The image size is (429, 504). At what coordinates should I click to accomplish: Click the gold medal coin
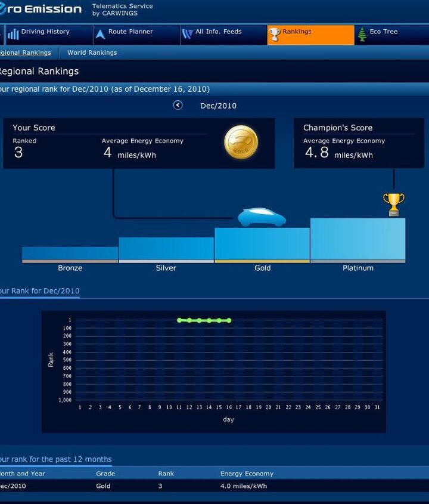pos(241,143)
